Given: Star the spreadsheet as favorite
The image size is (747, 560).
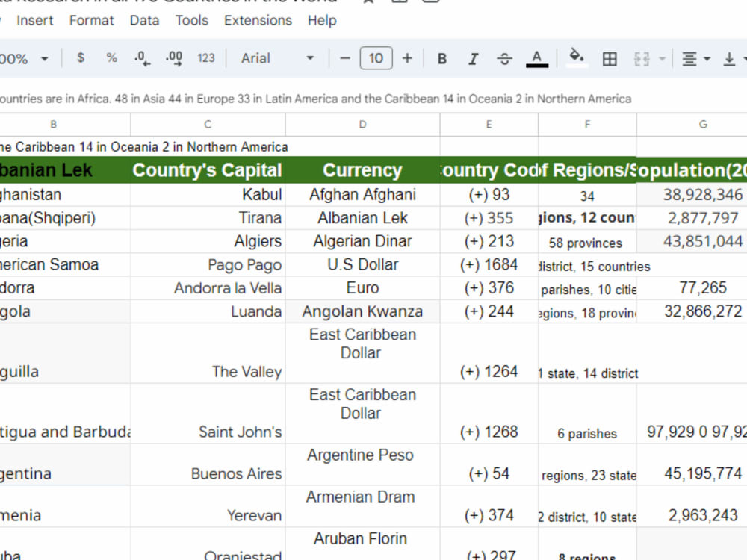Looking at the screenshot, I should coord(368,1).
